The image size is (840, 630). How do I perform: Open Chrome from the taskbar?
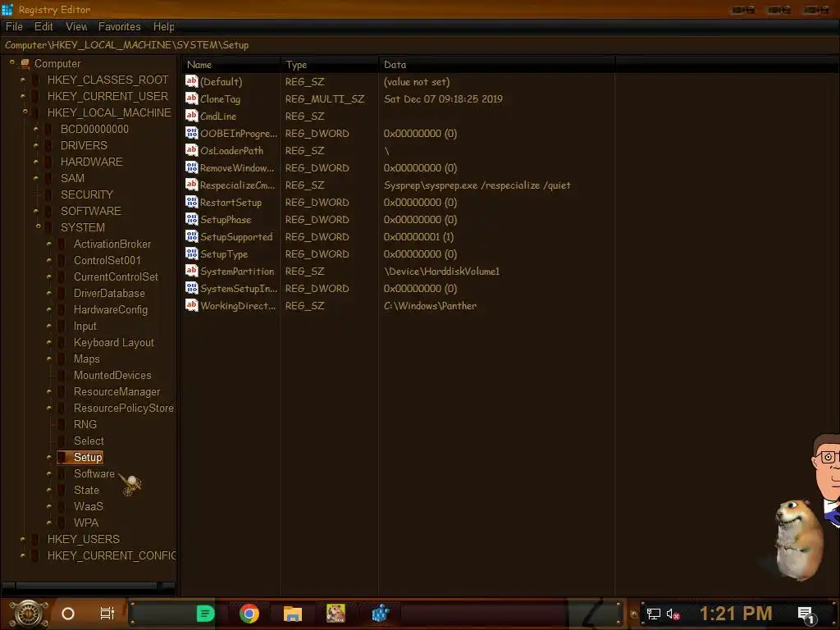click(249, 613)
